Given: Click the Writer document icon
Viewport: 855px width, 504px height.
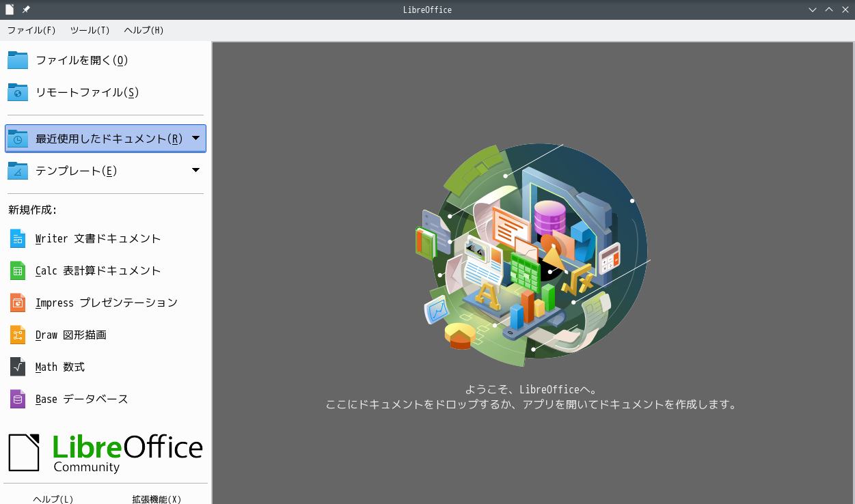Looking at the screenshot, I should pyautogui.click(x=18, y=239).
